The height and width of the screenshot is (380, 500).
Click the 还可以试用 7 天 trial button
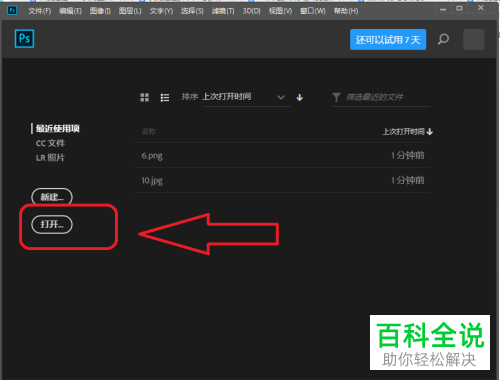388,39
